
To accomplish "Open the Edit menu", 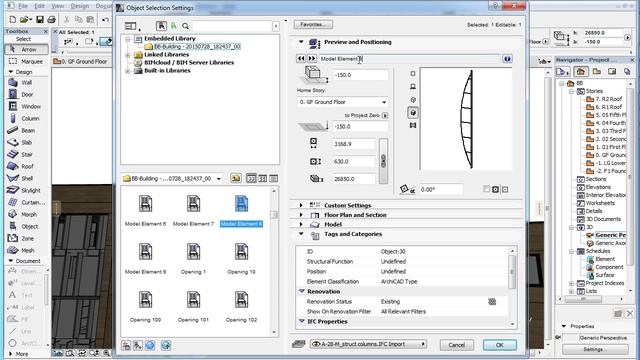I will 40,6.
